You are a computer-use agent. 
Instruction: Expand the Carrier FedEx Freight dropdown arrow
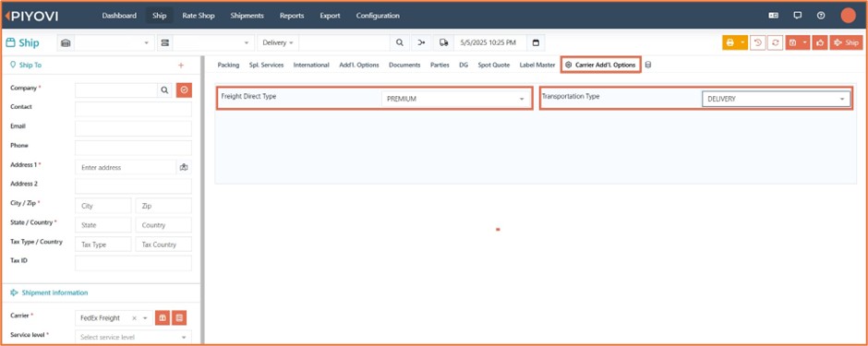tap(145, 318)
